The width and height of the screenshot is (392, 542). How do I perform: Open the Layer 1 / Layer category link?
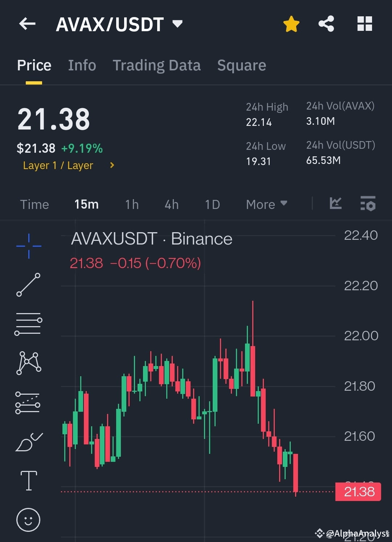click(67, 165)
